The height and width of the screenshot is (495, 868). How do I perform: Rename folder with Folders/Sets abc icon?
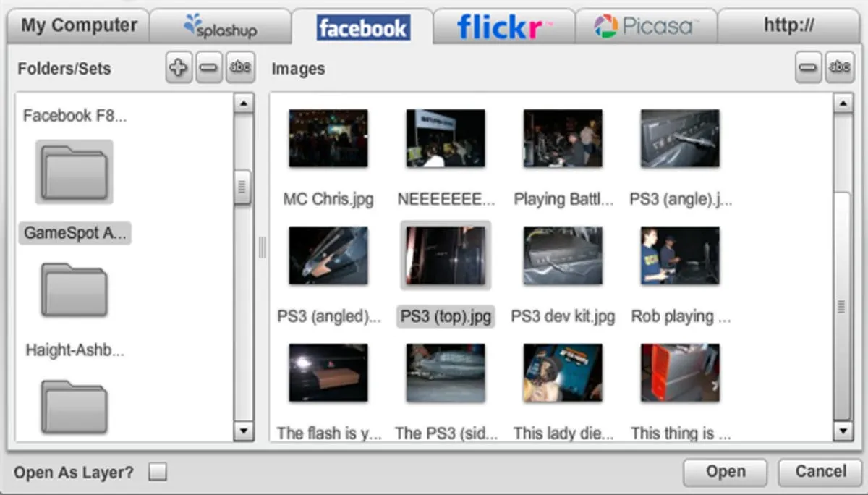pyautogui.click(x=239, y=68)
